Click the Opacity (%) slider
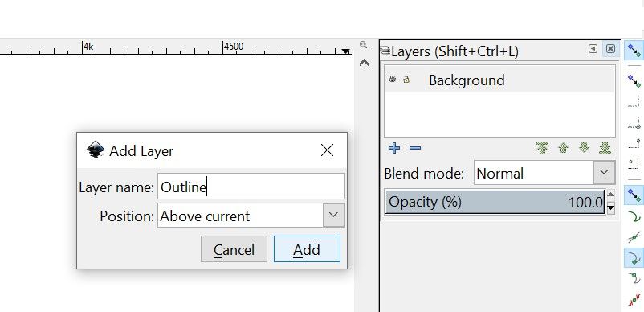Image resolution: width=644 pixels, height=312 pixels. click(x=495, y=202)
